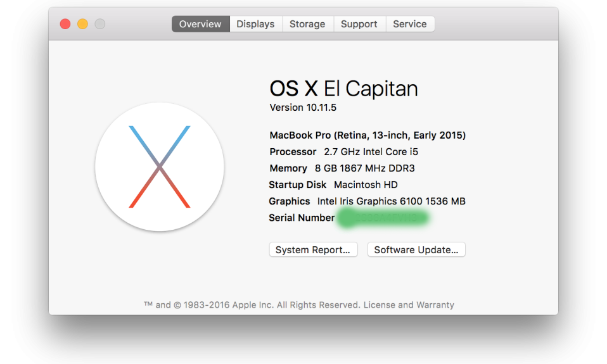Close the About This Mac window
Viewport: 607px width, 364px height.
[x=65, y=24]
